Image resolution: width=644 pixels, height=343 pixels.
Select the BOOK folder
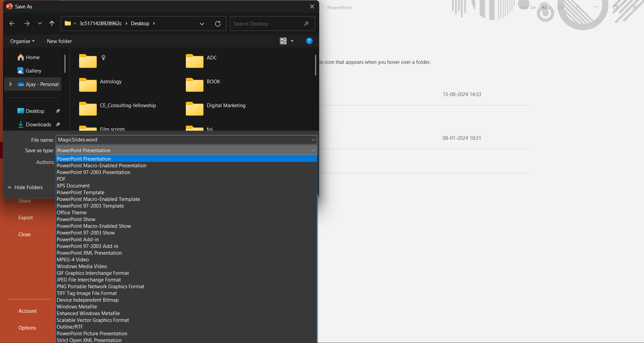point(203,84)
